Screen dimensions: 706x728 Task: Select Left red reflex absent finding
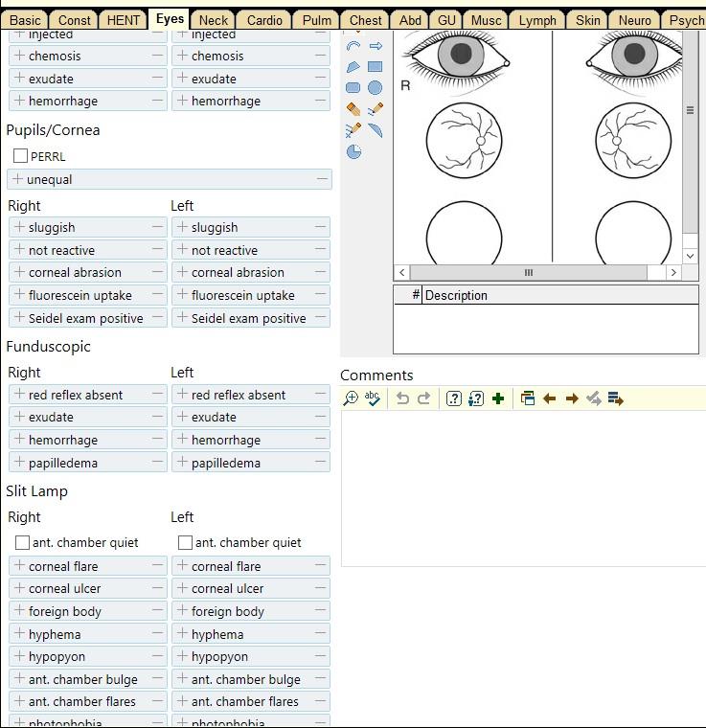(239, 395)
